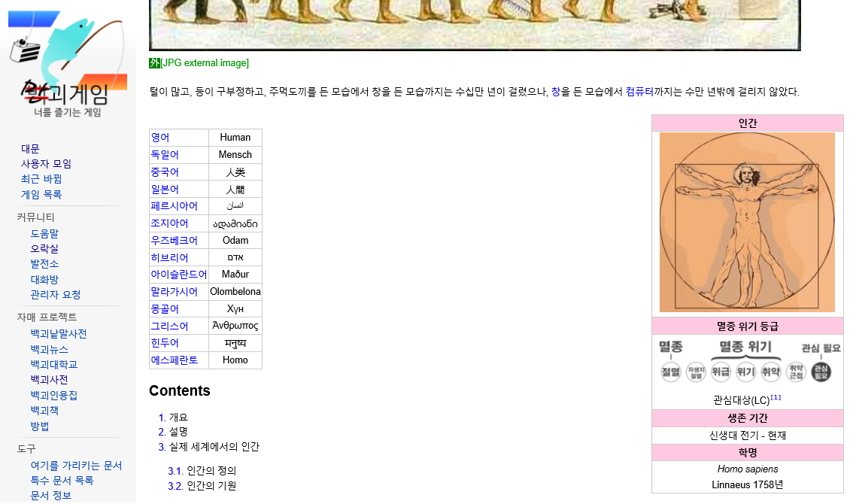Open 대화방 sidebar link
853x504 pixels.
coord(44,280)
